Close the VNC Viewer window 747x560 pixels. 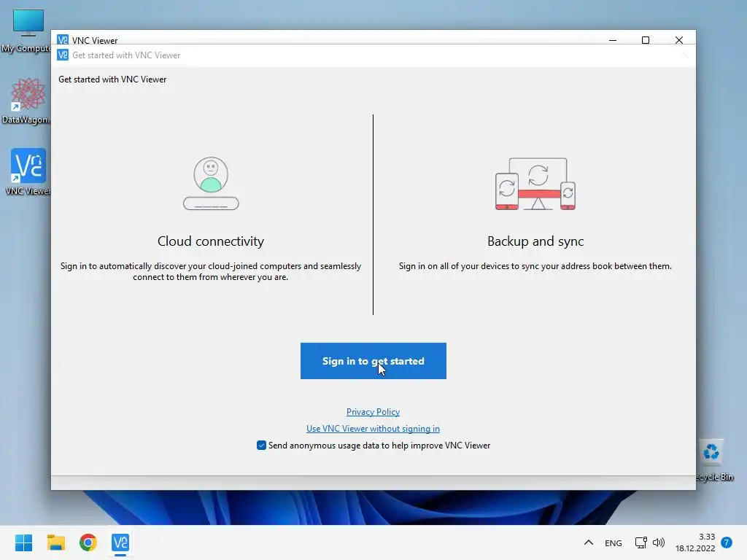click(x=679, y=40)
